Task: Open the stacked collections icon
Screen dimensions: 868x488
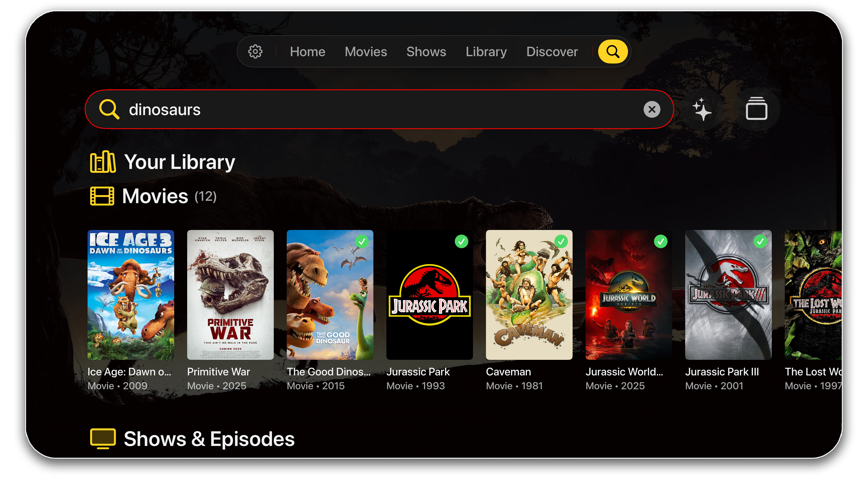Action: point(757,109)
